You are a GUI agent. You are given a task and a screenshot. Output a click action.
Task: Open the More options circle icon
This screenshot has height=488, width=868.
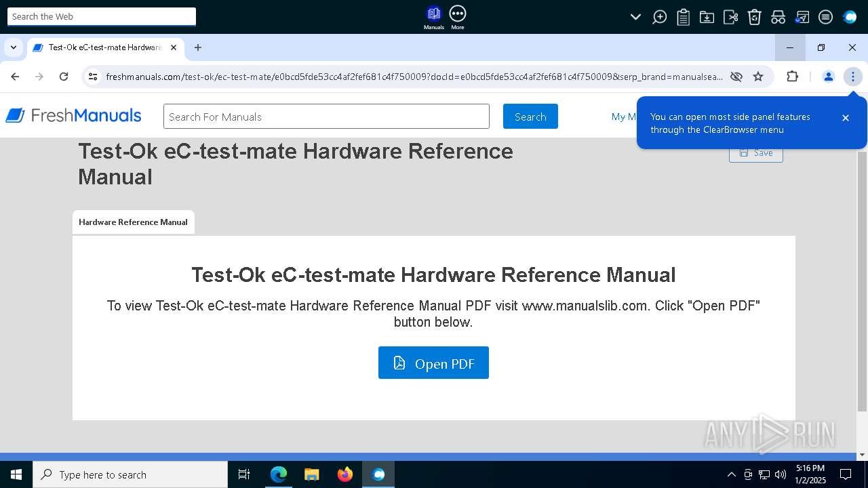tap(458, 18)
